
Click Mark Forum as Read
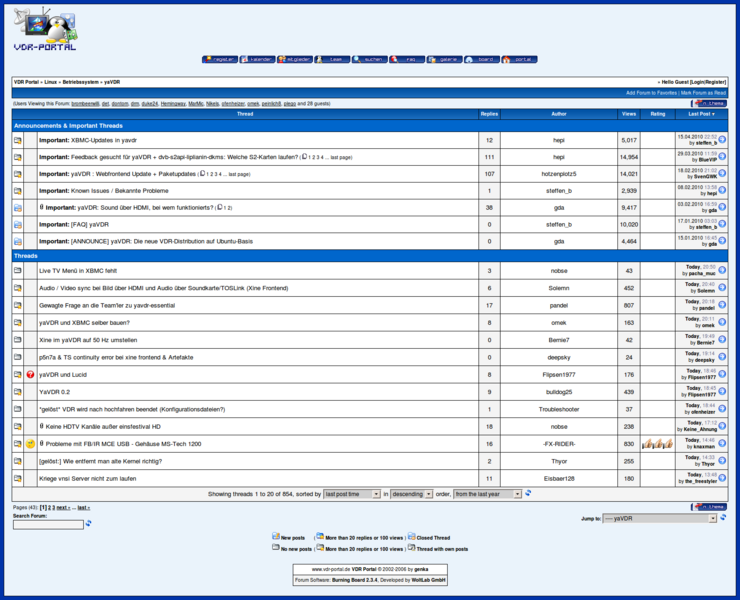coord(703,93)
